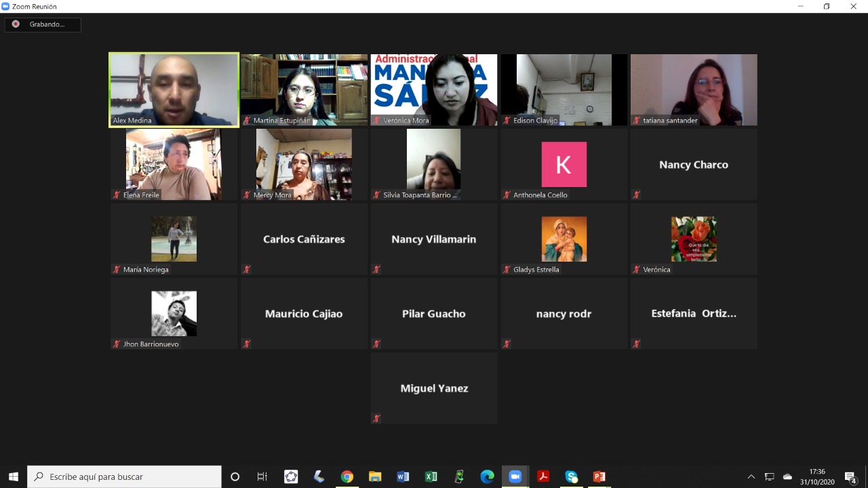
Task: Click muted mic icon of Martina Estupiñán
Action: click(x=247, y=121)
